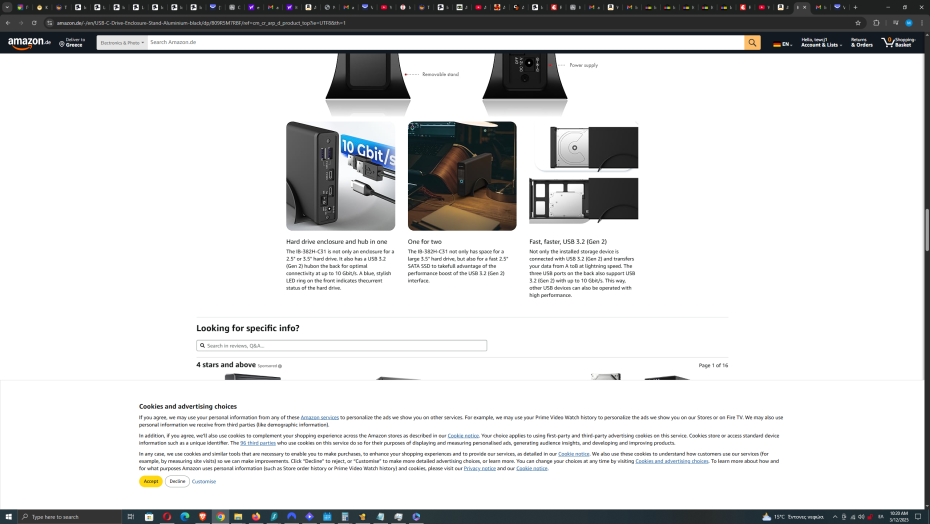The width and height of the screenshot is (930, 524).
Task: Click the Amazon.de logo
Action: [29, 43]
